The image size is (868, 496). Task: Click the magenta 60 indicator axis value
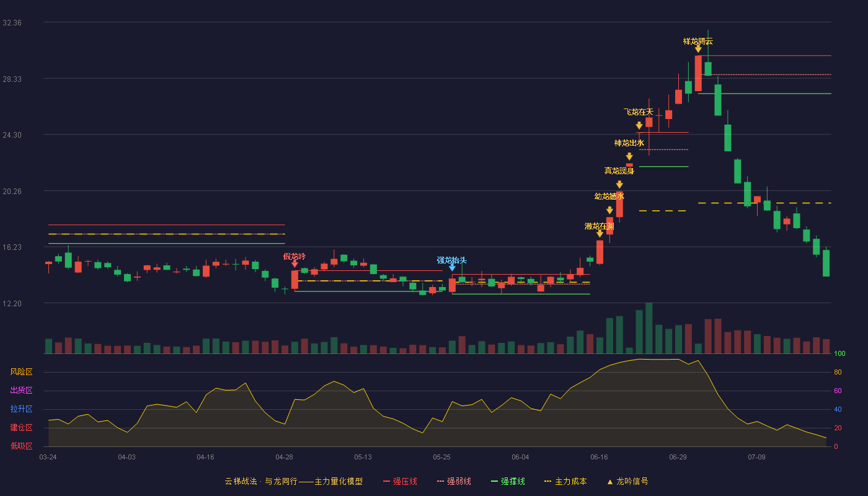838,391
